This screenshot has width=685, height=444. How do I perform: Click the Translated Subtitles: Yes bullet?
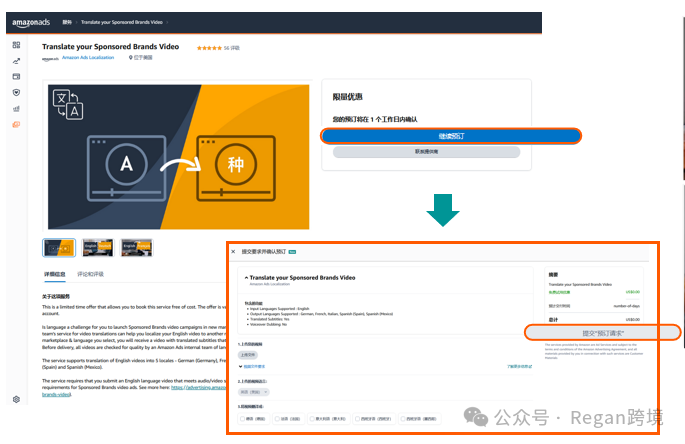pos(270,319)
